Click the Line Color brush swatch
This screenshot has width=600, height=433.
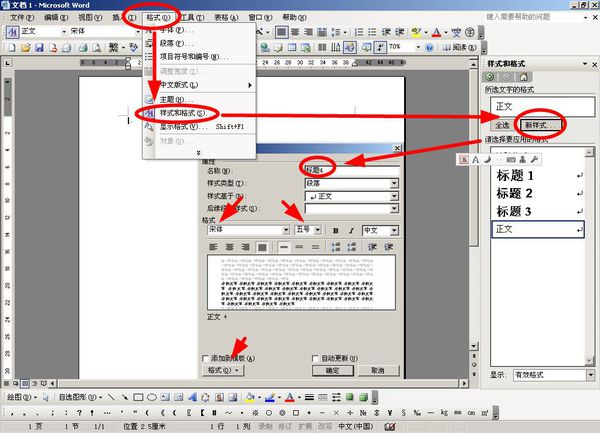point(270,397)
